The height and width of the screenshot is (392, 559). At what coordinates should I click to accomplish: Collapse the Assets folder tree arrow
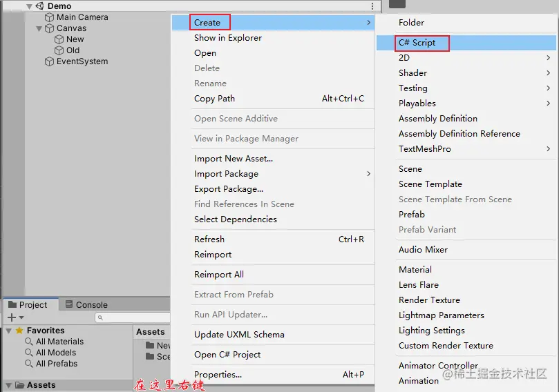pyautogui.click(x=9, y=385)
